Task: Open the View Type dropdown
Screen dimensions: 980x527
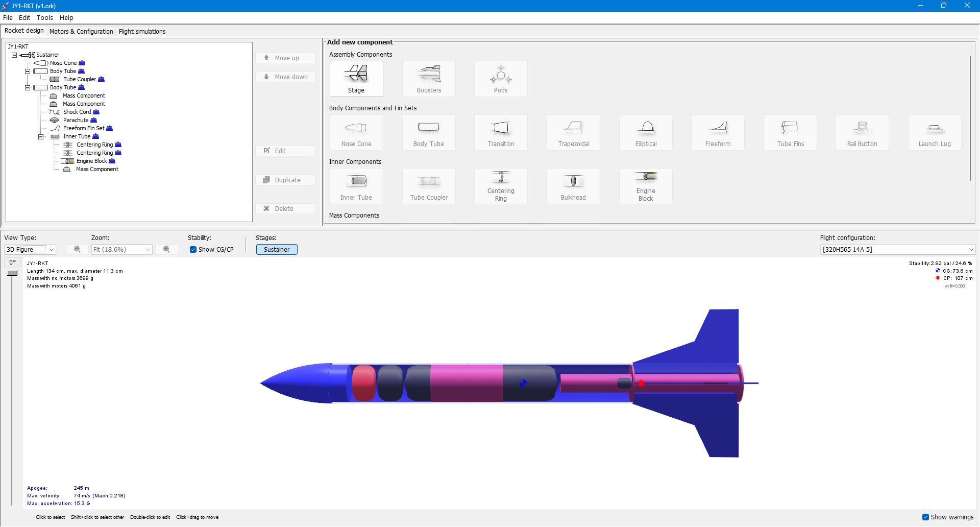Action: click(30, 250)
